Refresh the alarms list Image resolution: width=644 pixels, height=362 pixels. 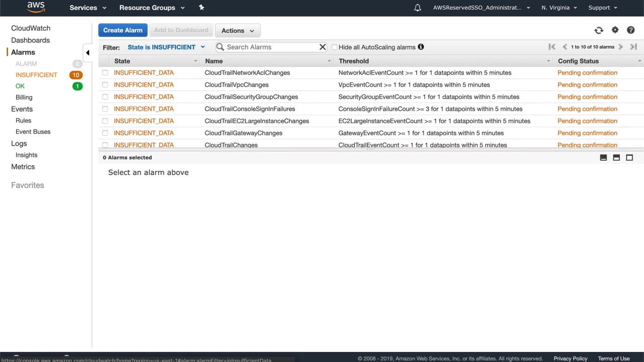click(599, 31)
